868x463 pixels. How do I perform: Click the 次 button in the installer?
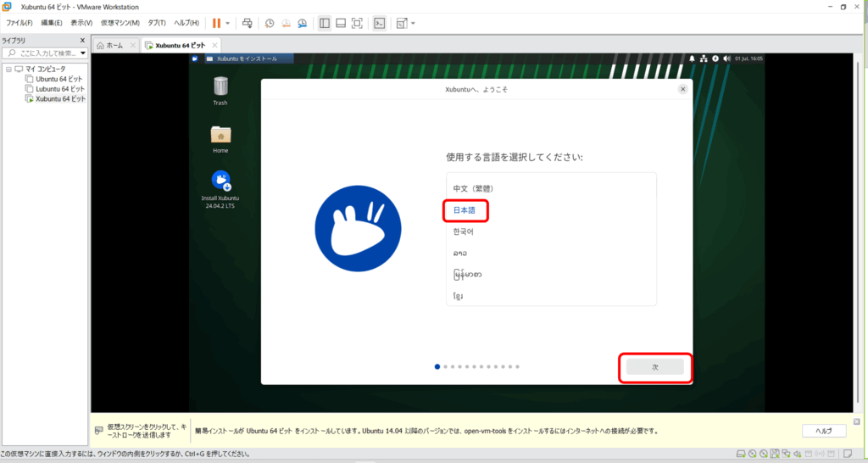pos(654,366)
